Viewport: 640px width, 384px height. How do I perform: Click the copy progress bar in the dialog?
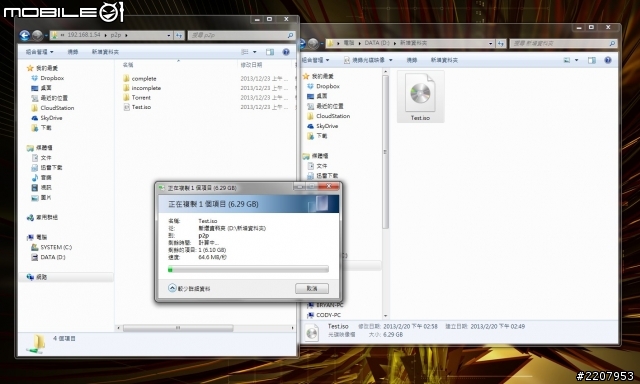pyautogui.click(x=248, y=269)
